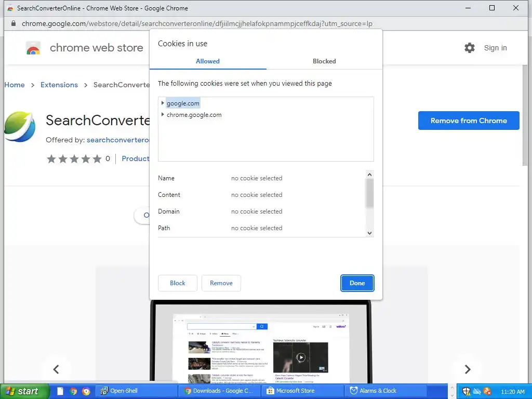Screen dimensions: 532x399
Task: Click the Remove cookie button
Action: click(x=221, y=283)
